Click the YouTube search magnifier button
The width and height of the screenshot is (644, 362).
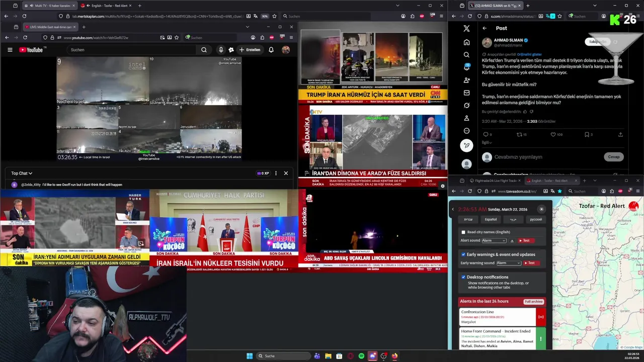click(204, 50)
